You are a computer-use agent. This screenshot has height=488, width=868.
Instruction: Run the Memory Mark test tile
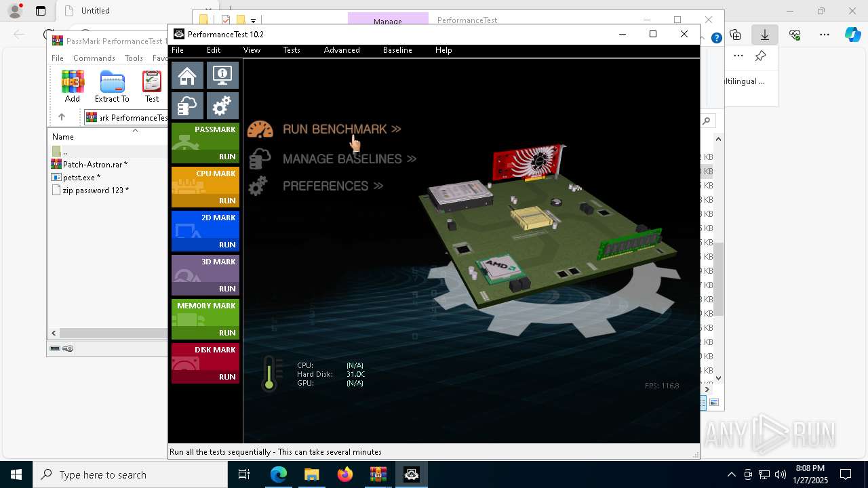(x=205, y=319)
